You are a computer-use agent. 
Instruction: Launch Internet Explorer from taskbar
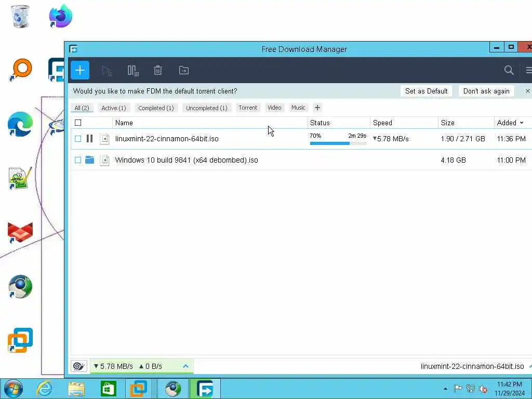click(x=45, y=389)
